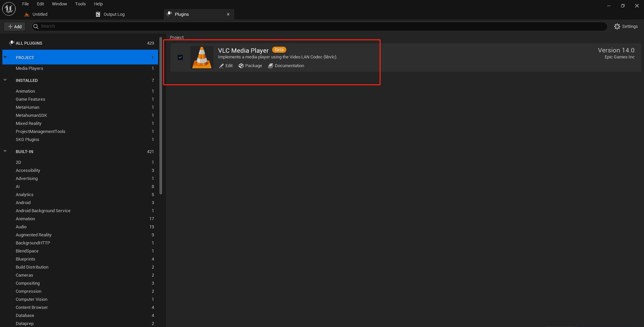Select Mixed Reality category
The width and height of the screenshot is (644, 327).
(x=80, y=123)
